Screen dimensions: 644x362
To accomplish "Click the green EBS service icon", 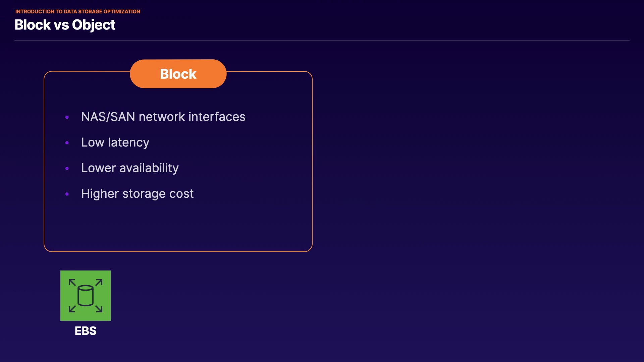I will pyautogui.click(x=85, y=295).
